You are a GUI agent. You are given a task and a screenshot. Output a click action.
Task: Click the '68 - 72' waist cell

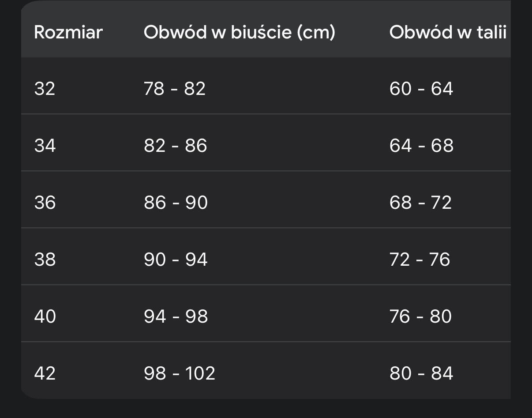tap(420, 203)
